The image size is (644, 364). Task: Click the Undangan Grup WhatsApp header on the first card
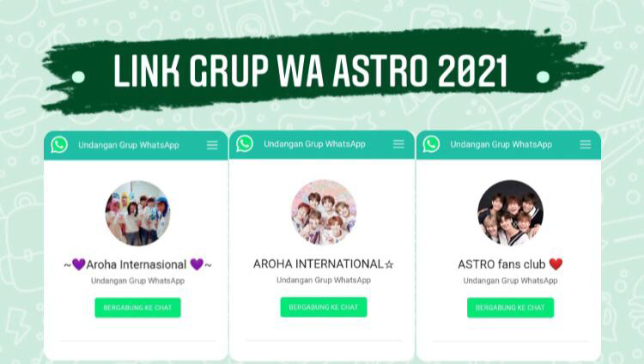point(129,145)
